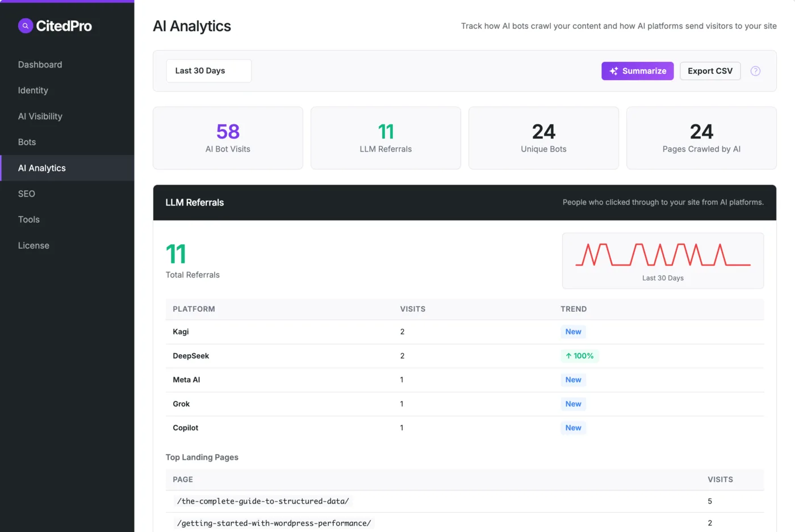This screenshot has width=795, height=532.
Task: Click the Summarize button
Action: tap(638, 71)
